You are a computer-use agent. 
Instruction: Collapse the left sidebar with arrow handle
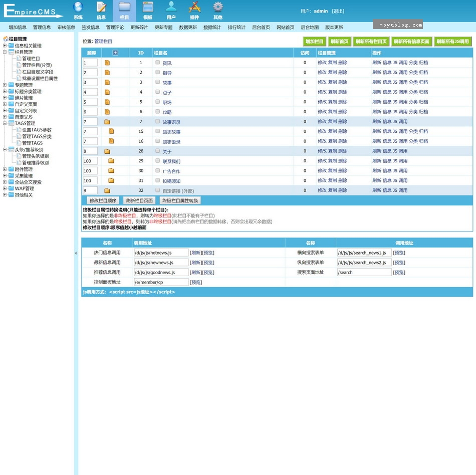76,253
